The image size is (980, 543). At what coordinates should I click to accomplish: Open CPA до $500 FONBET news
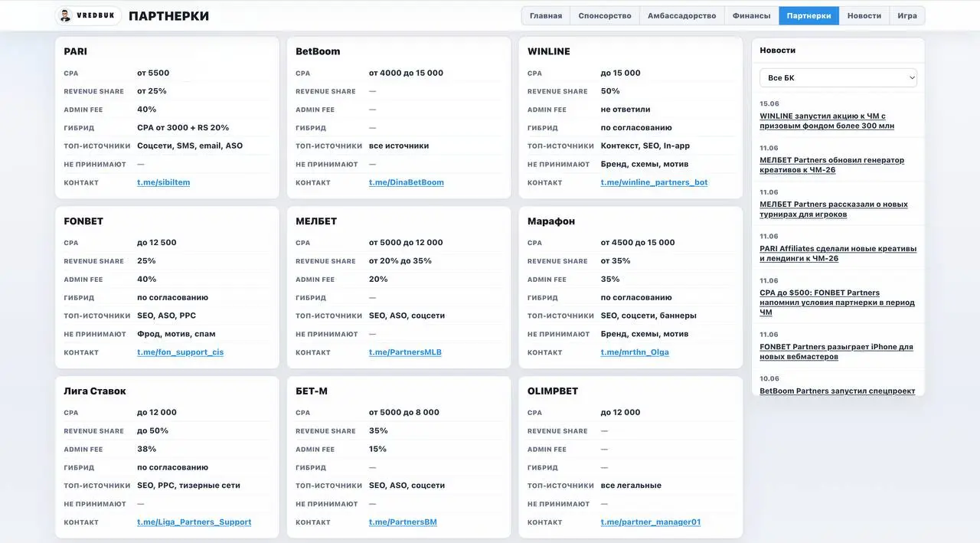pyautogui.click(x=837, y=303)
